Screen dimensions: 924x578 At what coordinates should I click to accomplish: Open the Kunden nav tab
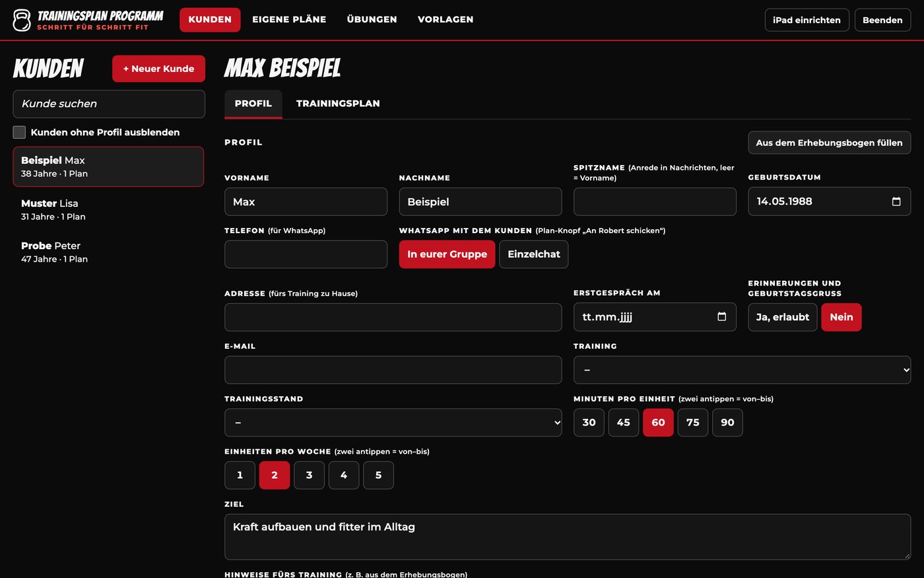[x=210, y=20]
